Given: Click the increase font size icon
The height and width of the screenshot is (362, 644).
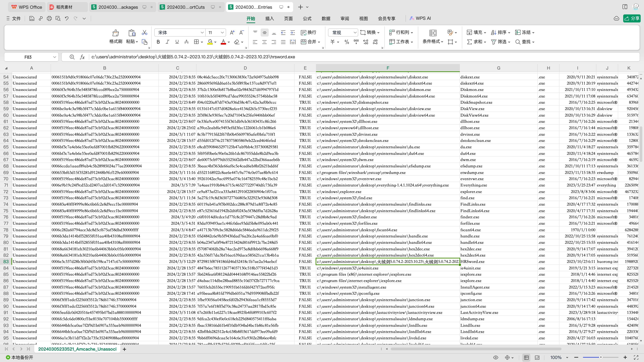Looking at the screenshot, I should pos(232,33).
